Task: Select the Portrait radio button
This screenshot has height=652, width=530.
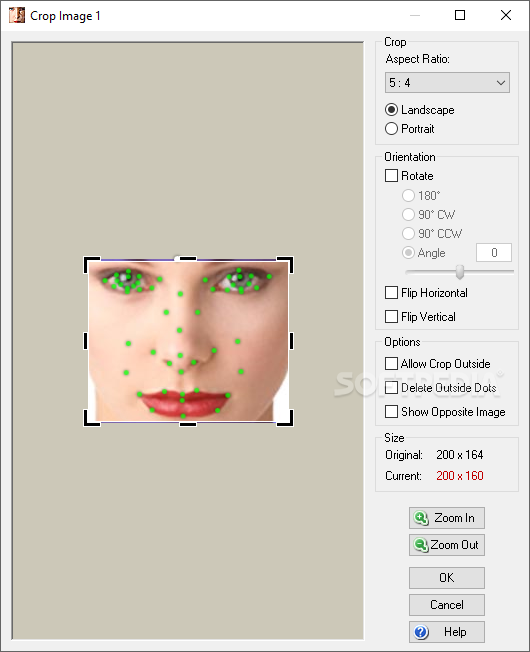Action: coord(391,128)
